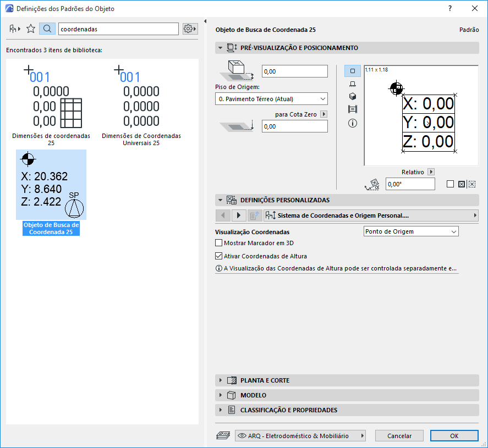This screenshot has width=488, height=448.
Task: Click the rotation angle icon
Action: (x=372, y=184)
